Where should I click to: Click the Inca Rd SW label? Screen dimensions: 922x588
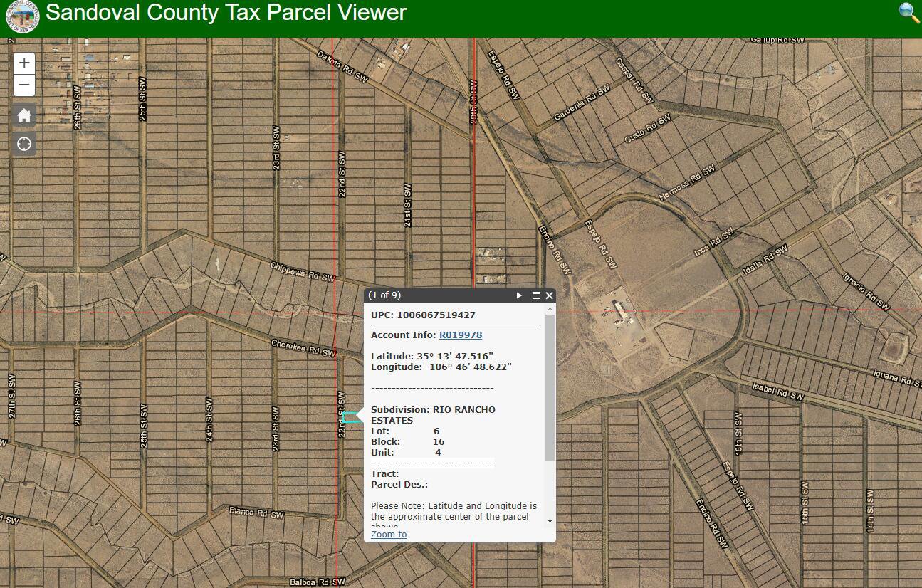pyautogui.click(x=713, y=243)
